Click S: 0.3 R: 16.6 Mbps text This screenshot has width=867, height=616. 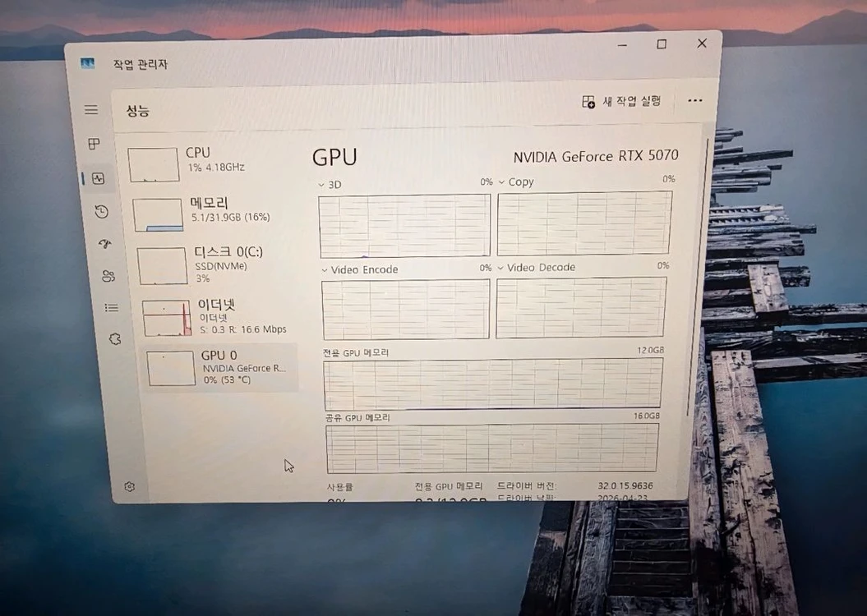click(x=243, y=329)
